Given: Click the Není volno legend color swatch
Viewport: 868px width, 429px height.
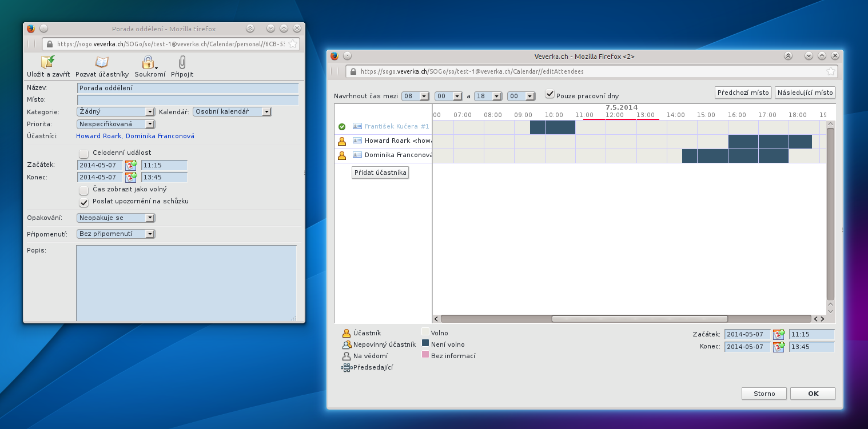Looking at the screenshot, I should pos(425,343).
